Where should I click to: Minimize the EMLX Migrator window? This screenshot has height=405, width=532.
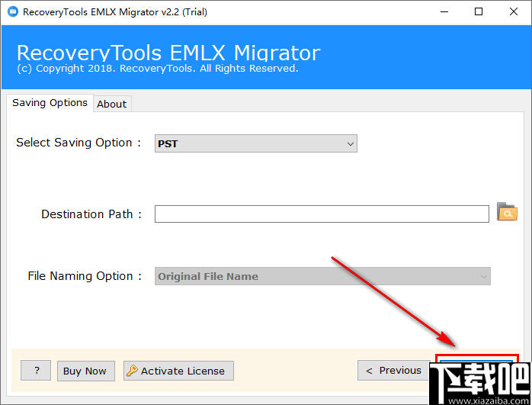pos(444,12)
